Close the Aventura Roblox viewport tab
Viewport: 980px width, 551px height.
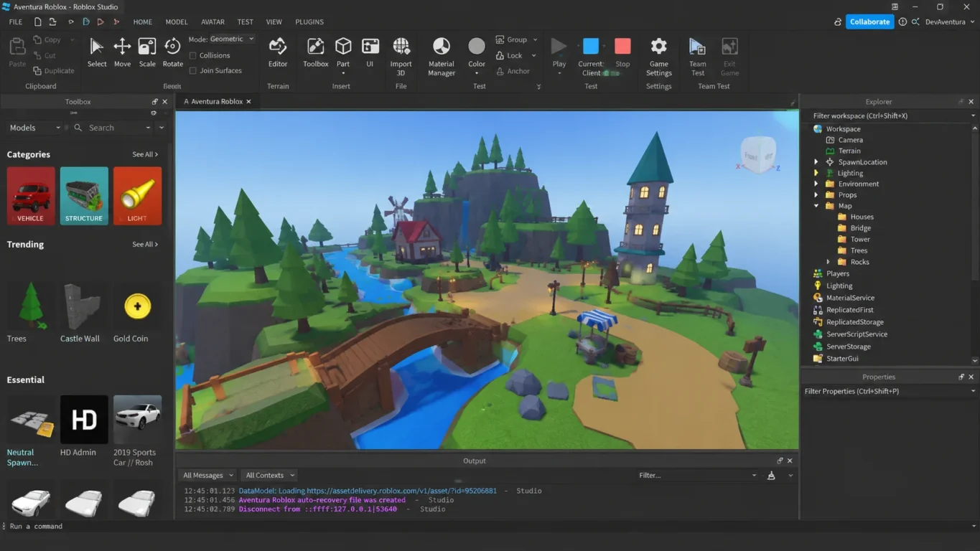pyautogui.click(x=249, y=101)
